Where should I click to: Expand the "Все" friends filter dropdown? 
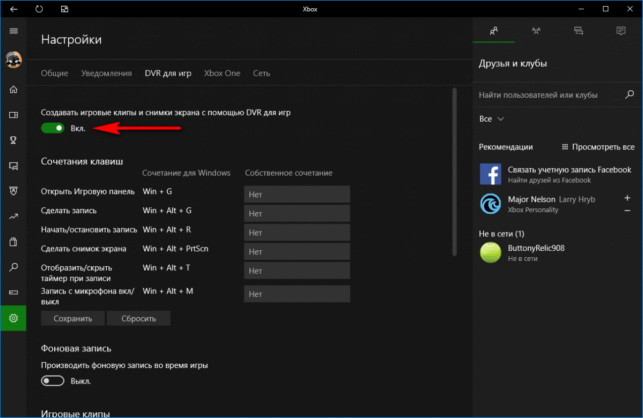click(x=491, y=119)
